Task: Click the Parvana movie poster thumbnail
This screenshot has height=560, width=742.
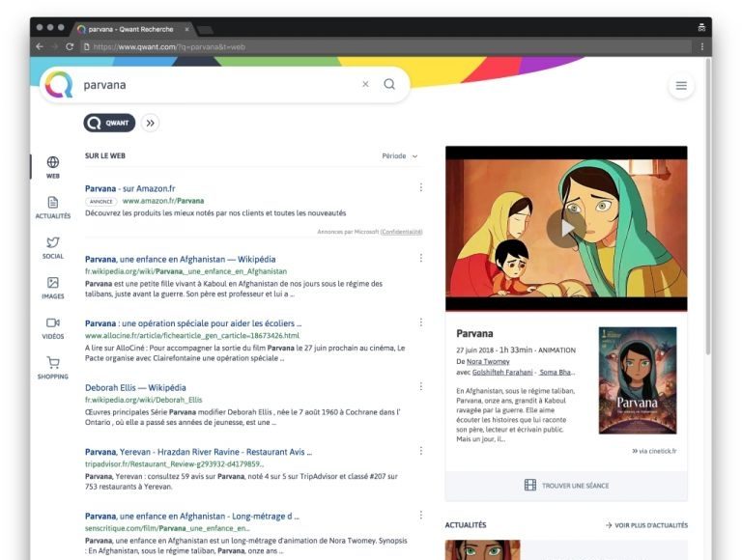Action: (638, 380)
